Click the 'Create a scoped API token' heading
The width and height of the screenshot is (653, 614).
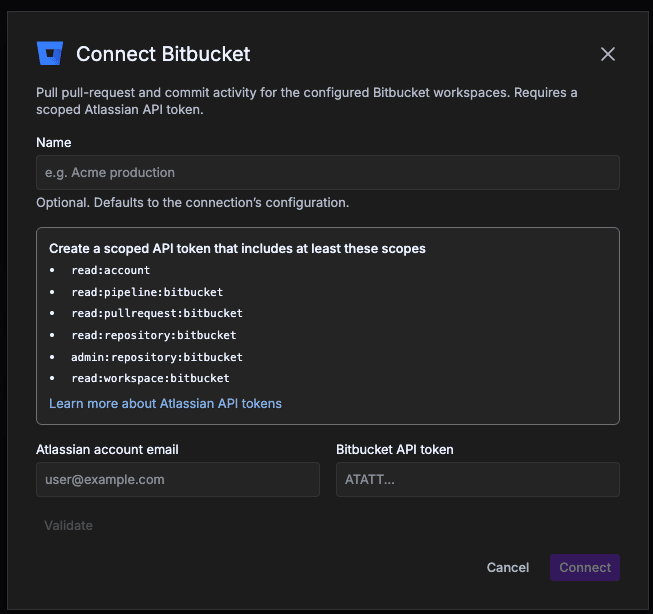coord(237,248)
